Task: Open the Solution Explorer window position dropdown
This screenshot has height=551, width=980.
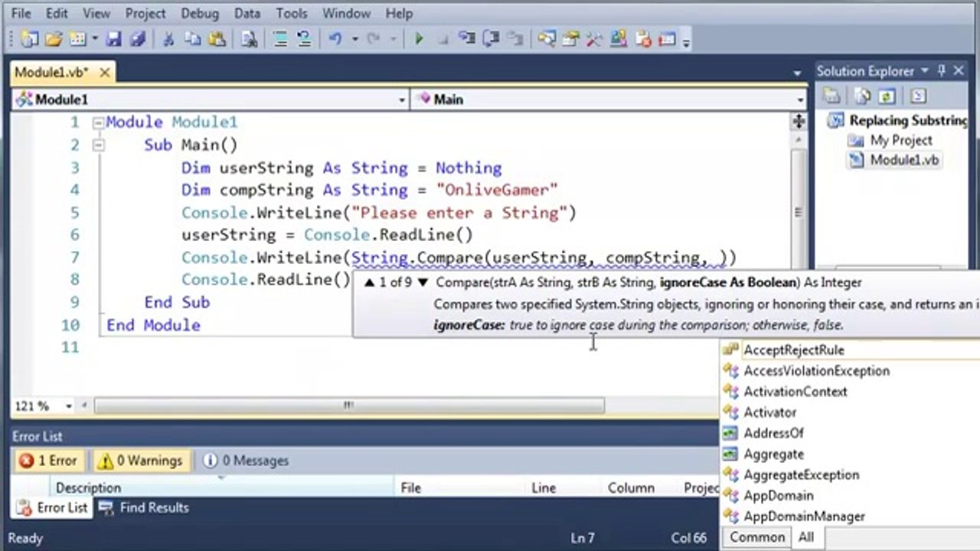Action: [925, 70]
